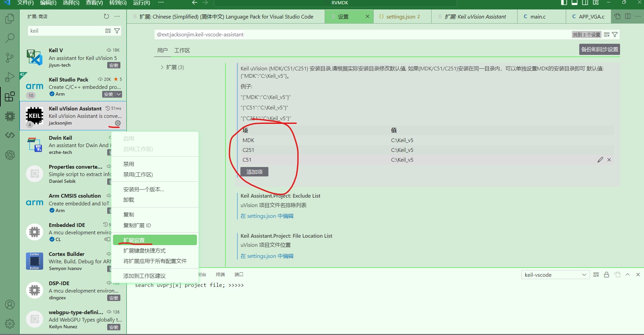The width and height of the screenshot is (644, 335).
Task: Choose 卸载 in the context menu
Action: coord(155,200)
